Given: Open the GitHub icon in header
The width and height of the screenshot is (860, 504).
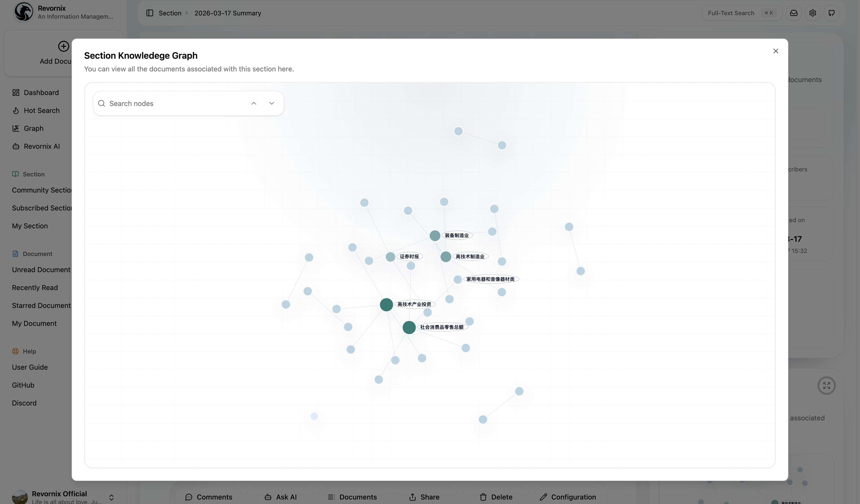Looking at the screenshot, I should click(x=831, y=13).
